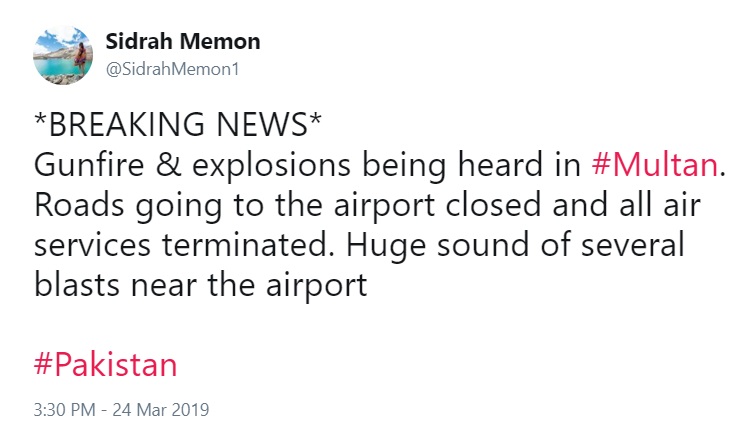Click the Sidrah Memon display name
The height and width of the screenshot is (433, 732).
pyautogui.click(x=183, y=42)
